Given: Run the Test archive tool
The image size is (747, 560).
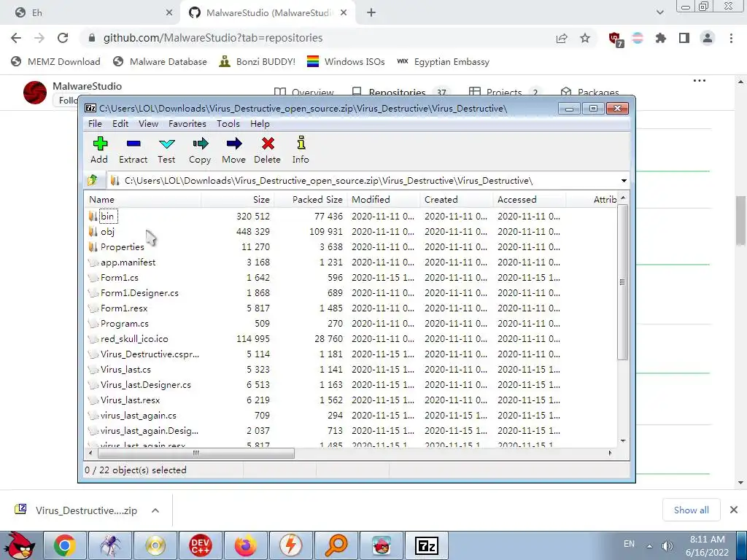Looking at the screenshot, I should (166, 150).
